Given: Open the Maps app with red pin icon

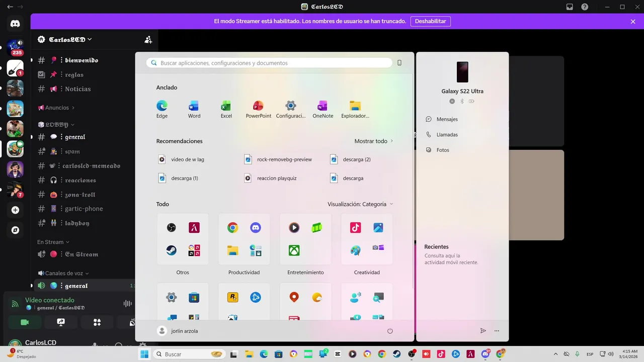Looking at the screenshot, I should point(294,297).
